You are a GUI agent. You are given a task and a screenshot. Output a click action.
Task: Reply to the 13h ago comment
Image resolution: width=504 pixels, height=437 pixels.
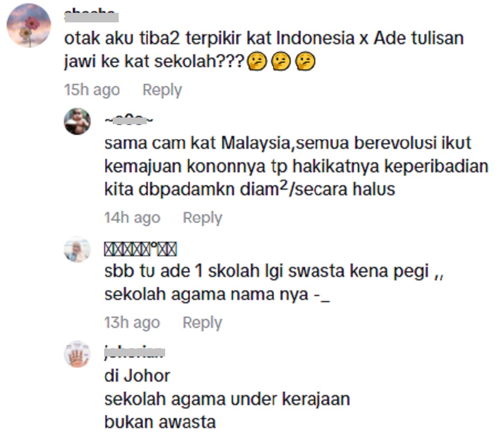pos(202,322)
